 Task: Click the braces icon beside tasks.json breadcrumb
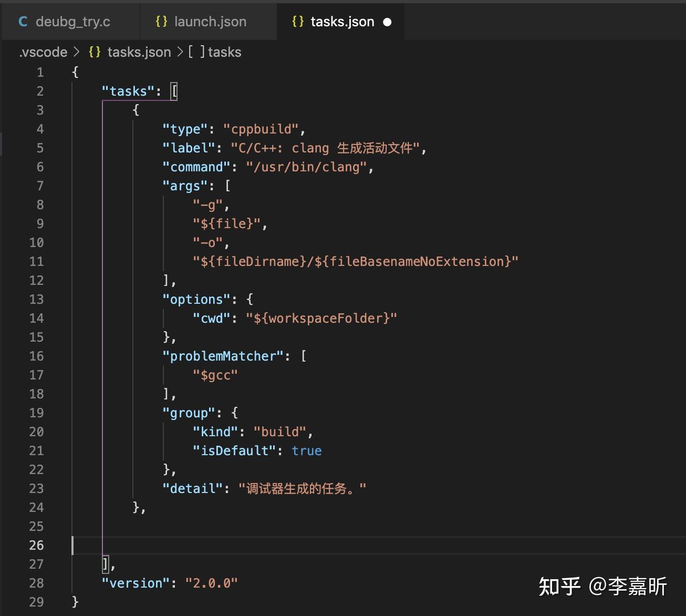coord(93,52)
